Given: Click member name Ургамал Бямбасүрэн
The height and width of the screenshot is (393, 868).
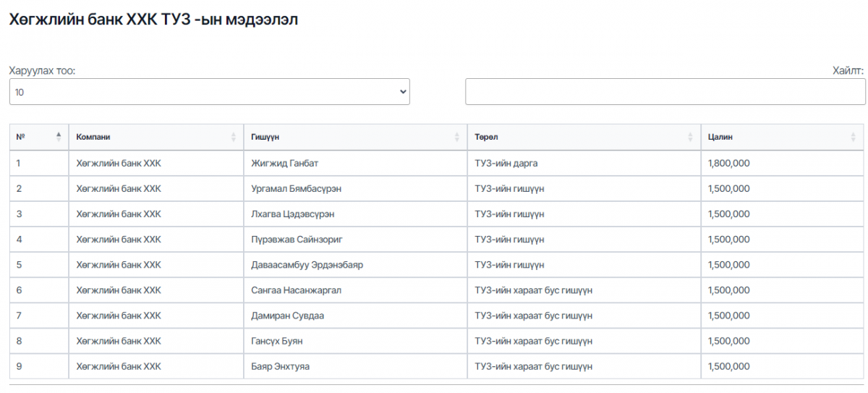Looking at the screenshot, I should tap(296, 189).
